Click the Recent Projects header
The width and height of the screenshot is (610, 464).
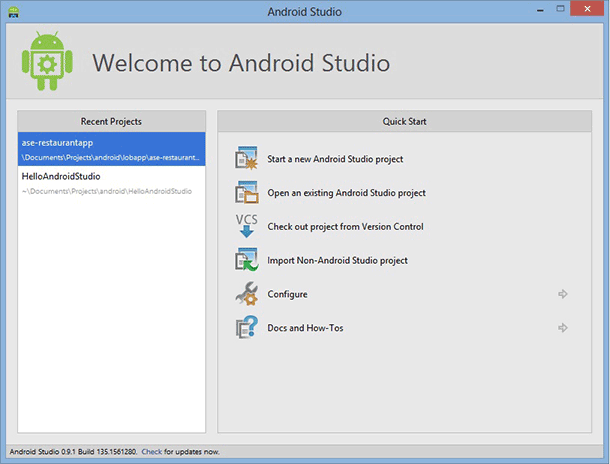(x=111, y=122)
